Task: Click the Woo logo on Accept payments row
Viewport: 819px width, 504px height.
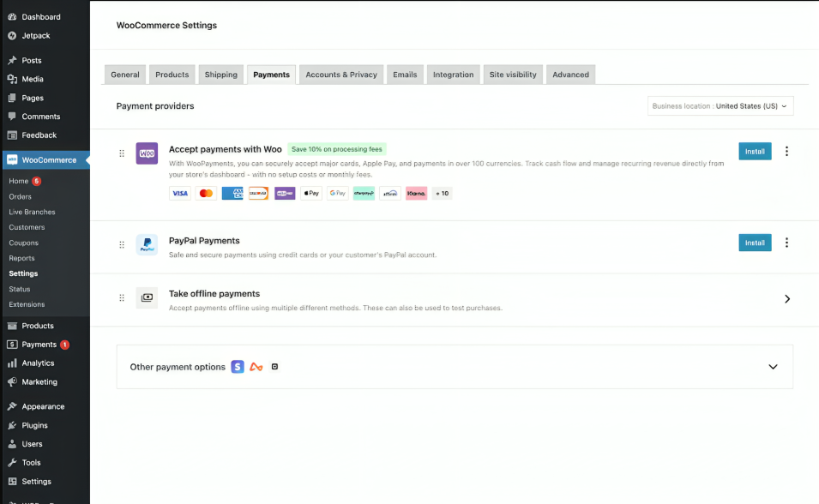Action: coord(147,153)
